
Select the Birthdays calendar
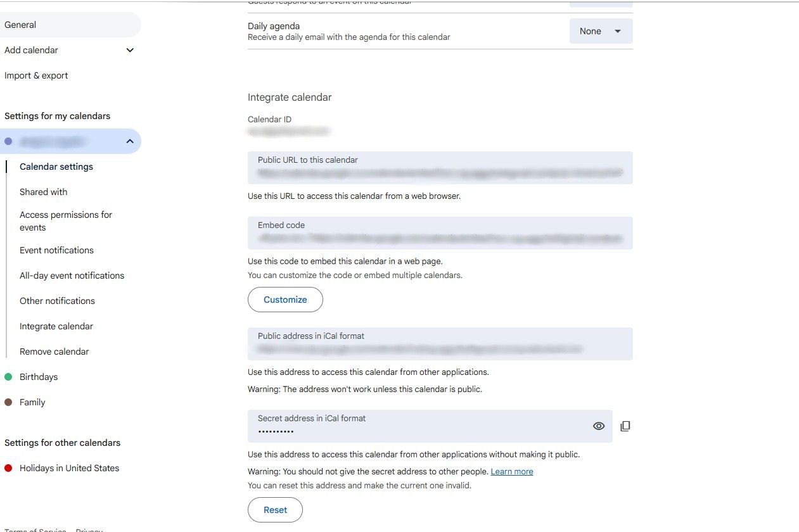(39, 377)
